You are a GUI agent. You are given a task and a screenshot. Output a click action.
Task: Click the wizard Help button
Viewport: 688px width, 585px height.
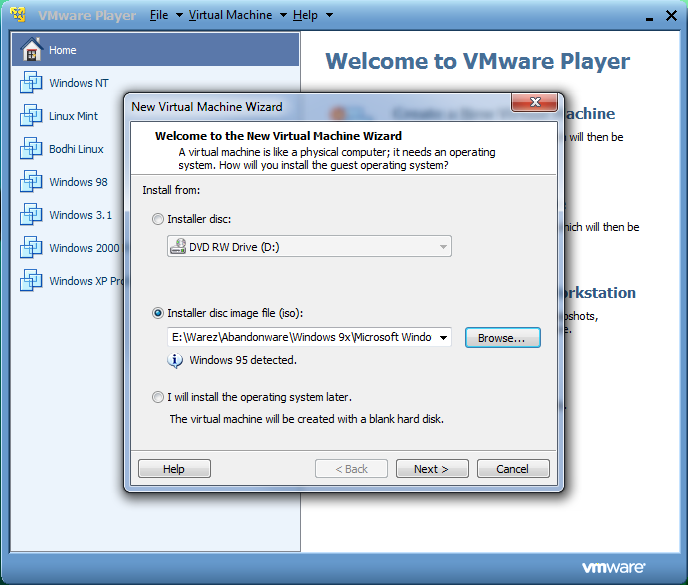point(174,469)
